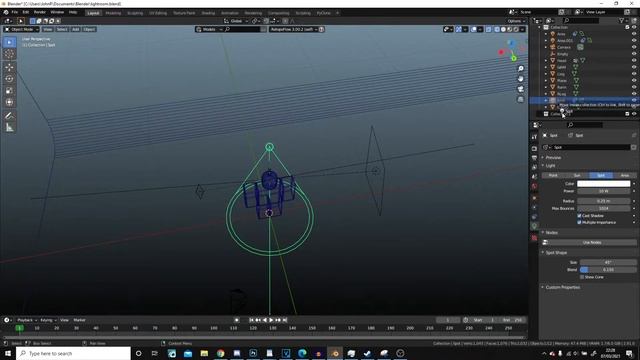The height and width of the screenshot is (360, 640).
Task: Open the light Color swatch
Action: pos(604,184)
